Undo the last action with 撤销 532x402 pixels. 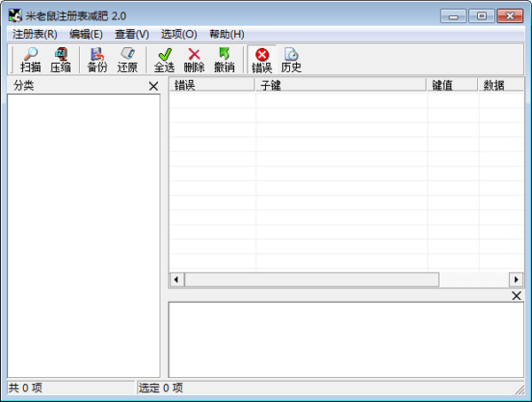224,59
